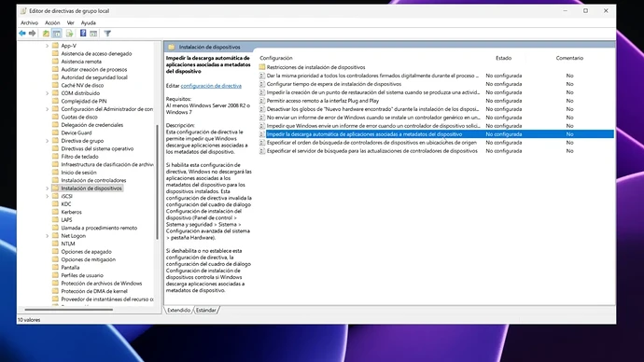Image resolution: width=644 pixels, height=362 pixels.
Task: Select Auditar creación de procesos item
Action: (x=94, y=69)
